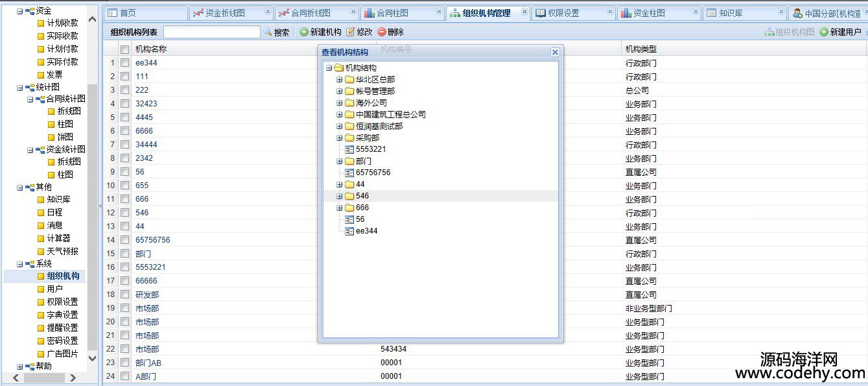868x386 pixels.
Task: Click the 机构结构 root folder icon
Action: click(x=338, y=68)
